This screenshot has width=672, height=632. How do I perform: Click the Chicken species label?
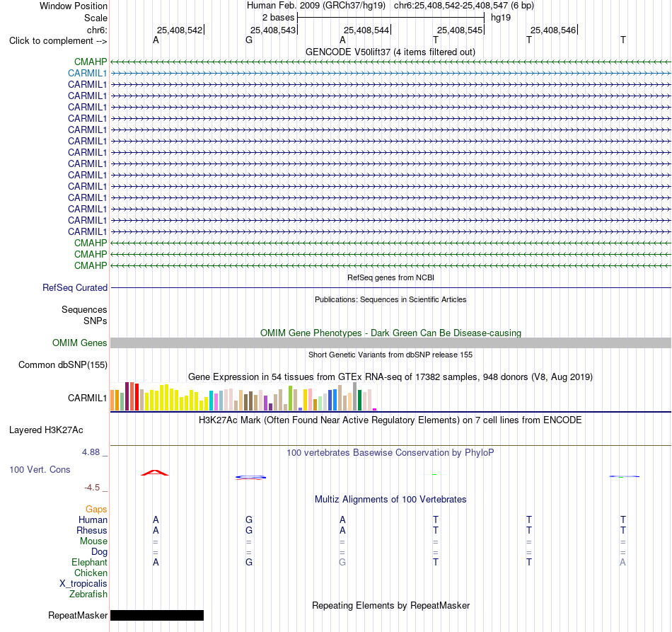pos(91,573)
